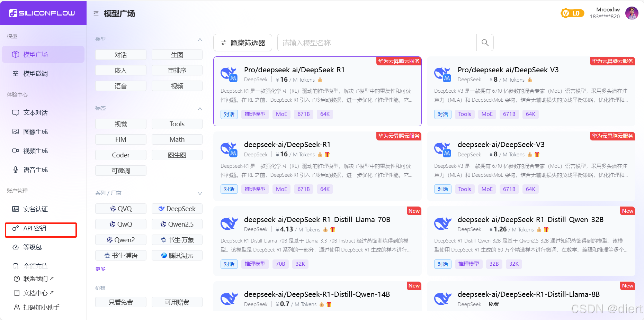Image resolution: width=644 pixels, height=320 pixels.
Task: Click the L0 level badge
Action: click(572, 13)
